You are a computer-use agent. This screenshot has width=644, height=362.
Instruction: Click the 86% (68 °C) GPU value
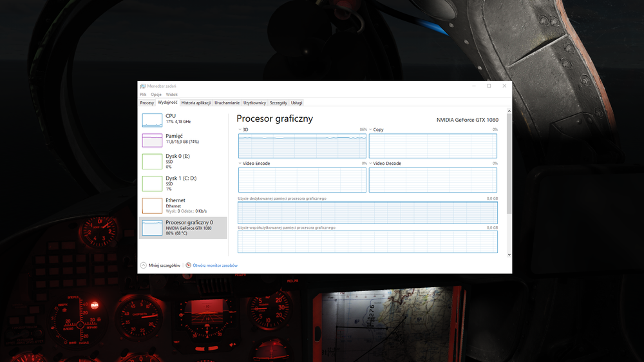[x=176, y=233]
